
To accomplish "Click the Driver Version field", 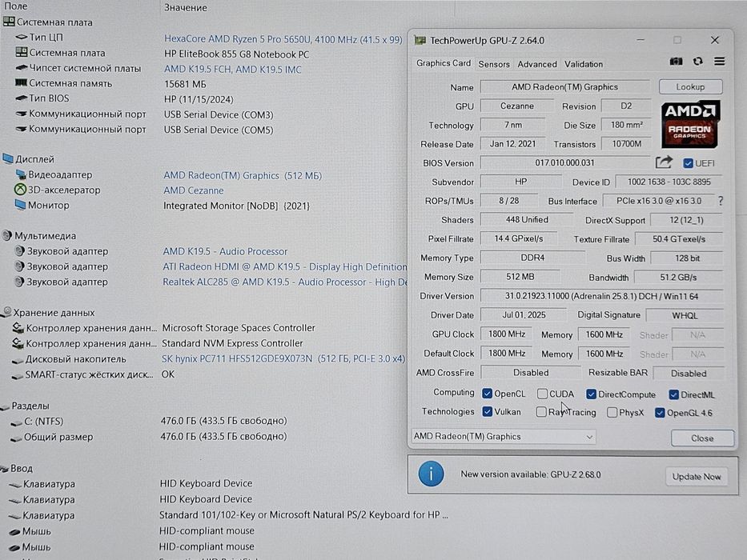I will click(x=602, y=296).
